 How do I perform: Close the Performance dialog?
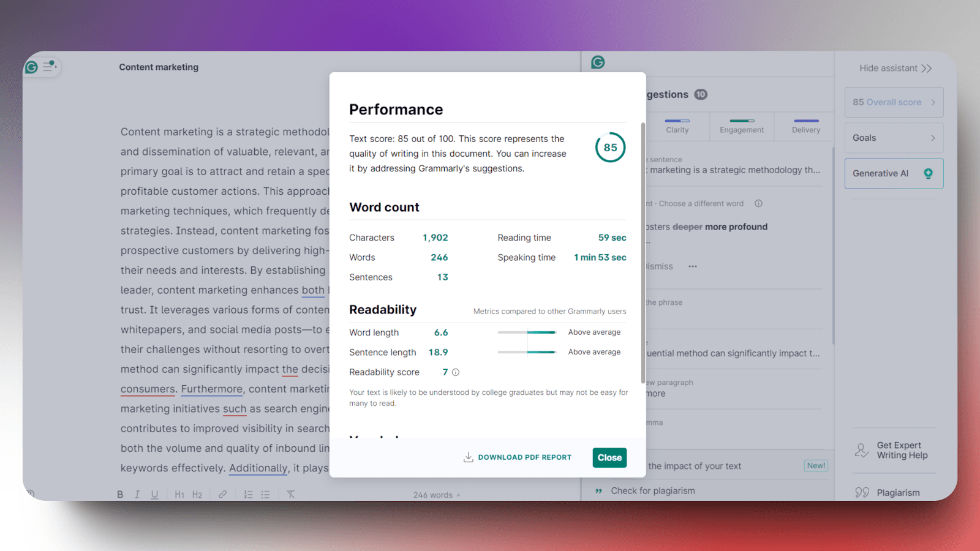tap(609, 457)
